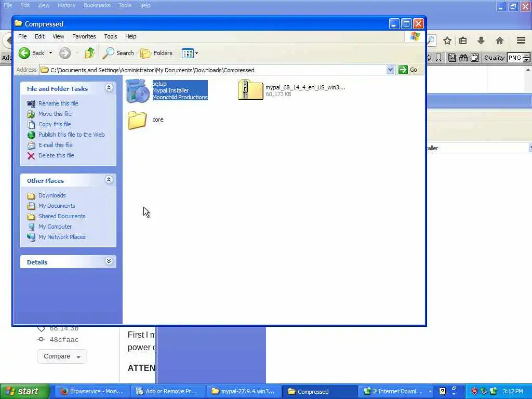532x399 pixels.
Task: Open the Compare dropdown on the web page
Action: click(62, 356)
